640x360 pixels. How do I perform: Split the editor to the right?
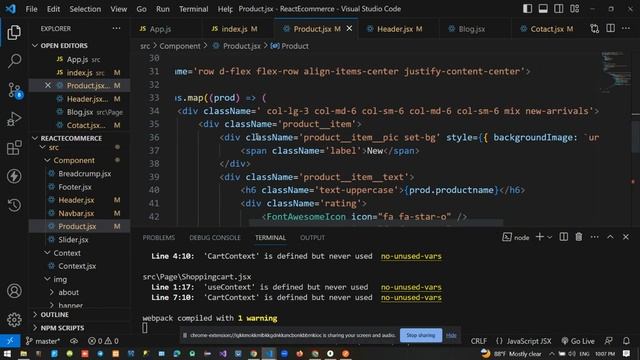coord(610,29)
